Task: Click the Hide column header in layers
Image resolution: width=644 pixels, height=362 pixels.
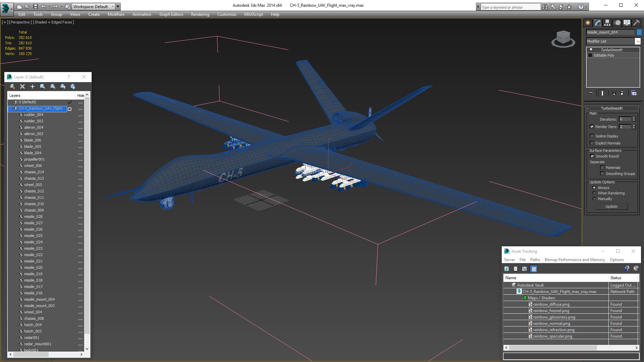Action: tap(80, 96)
